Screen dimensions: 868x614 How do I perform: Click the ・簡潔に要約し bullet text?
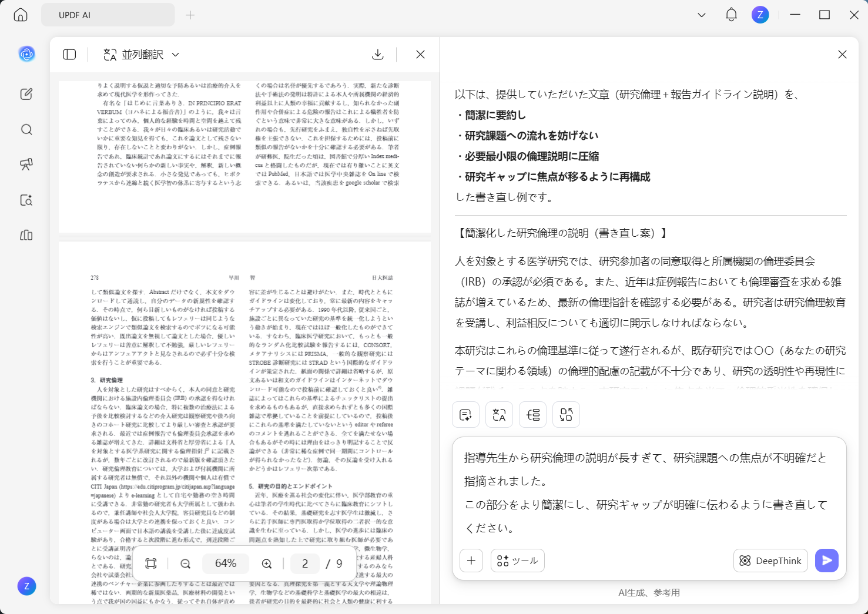pos(491,115)
